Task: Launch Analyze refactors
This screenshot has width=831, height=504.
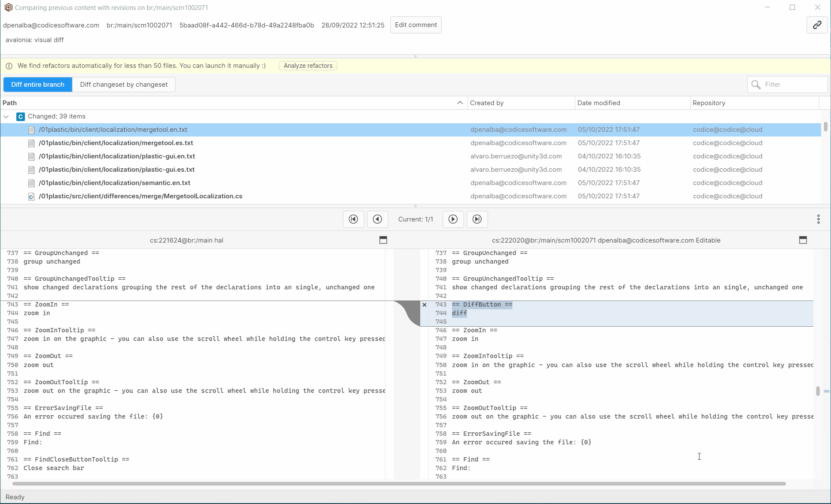Action: 308,66
